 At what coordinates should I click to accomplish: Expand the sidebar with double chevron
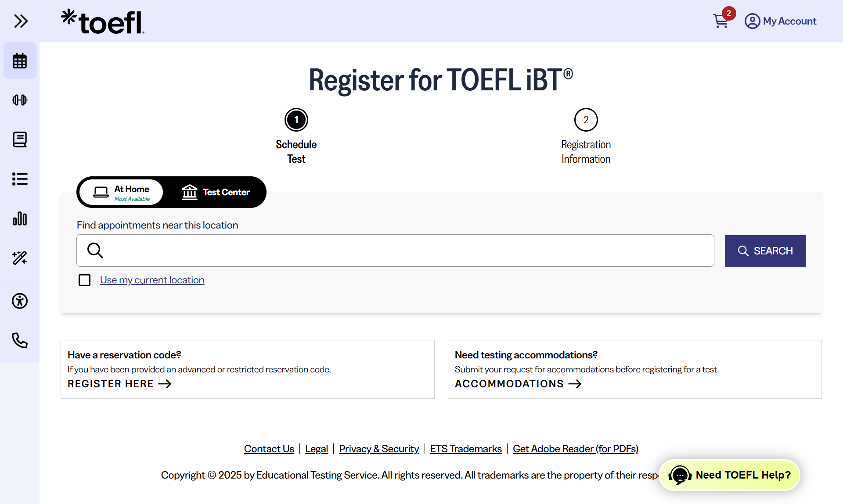[21, 21]
